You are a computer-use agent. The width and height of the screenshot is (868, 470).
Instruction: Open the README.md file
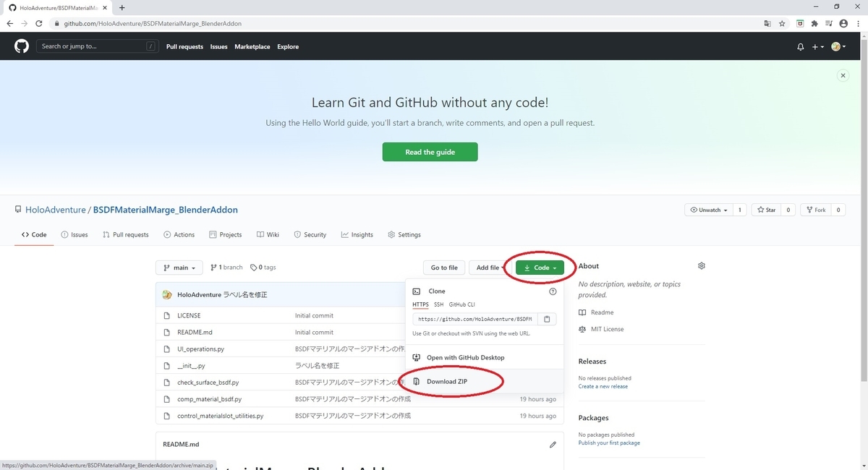click(x=195, y=332)
